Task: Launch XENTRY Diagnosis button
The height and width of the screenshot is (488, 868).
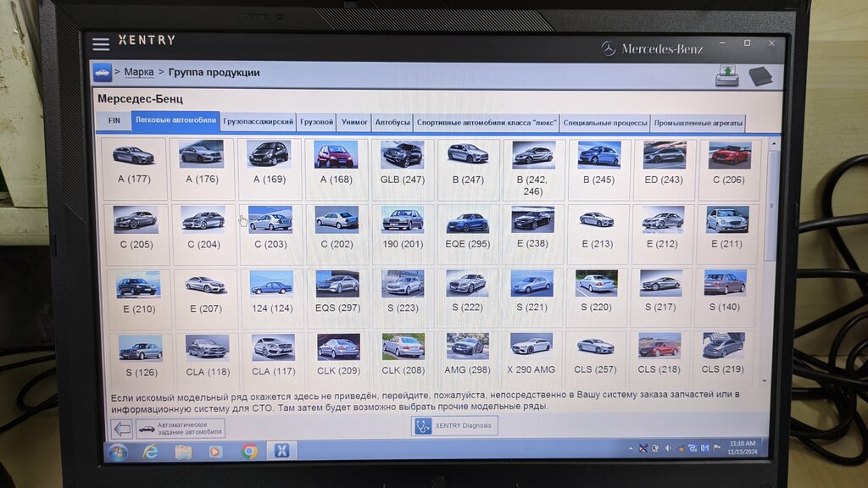Action: pyautogui.click(x=454, y=425)
